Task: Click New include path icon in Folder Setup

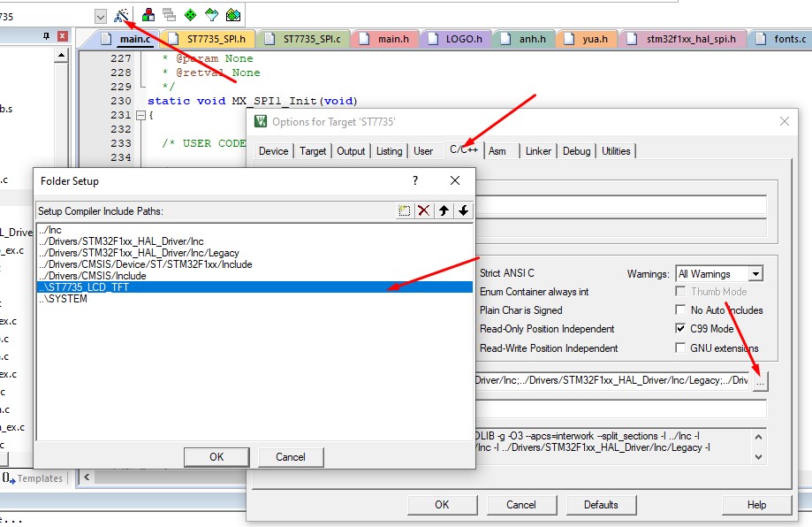Action: 404,210
